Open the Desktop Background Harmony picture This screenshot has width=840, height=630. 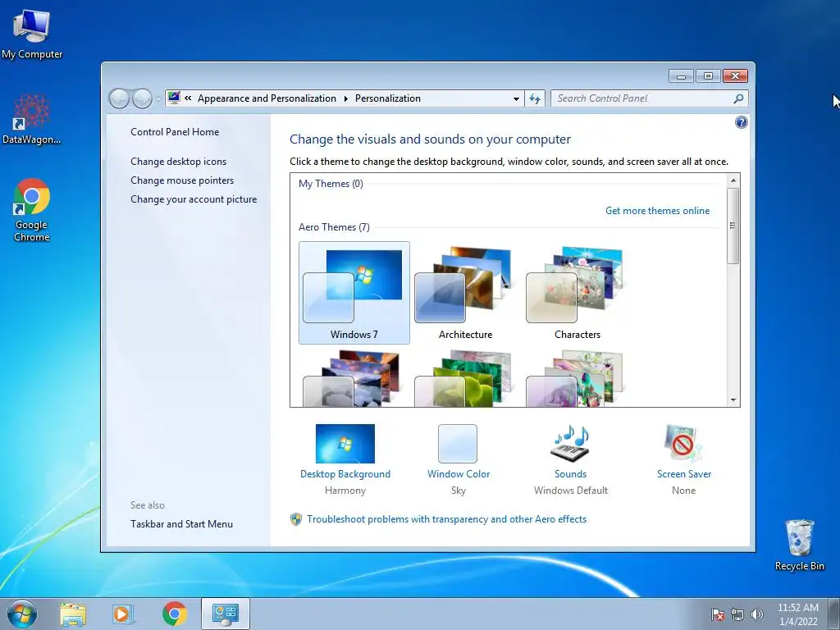point(345,444)
